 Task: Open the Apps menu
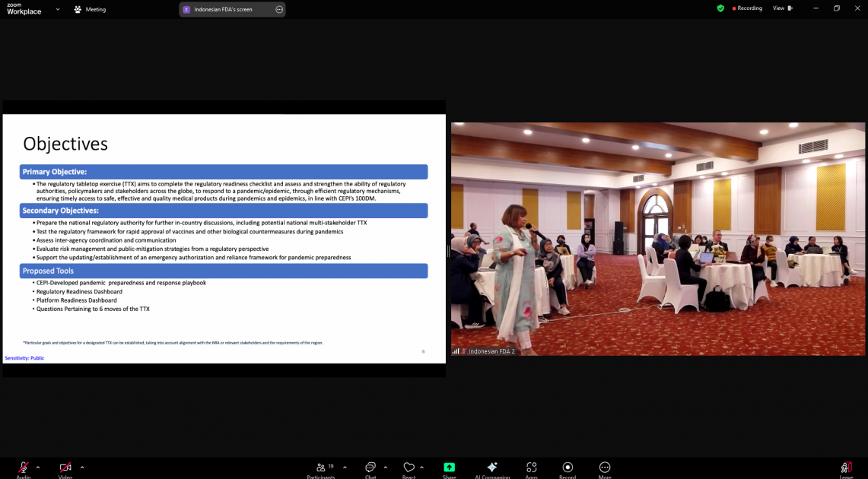tap(531, 468)
